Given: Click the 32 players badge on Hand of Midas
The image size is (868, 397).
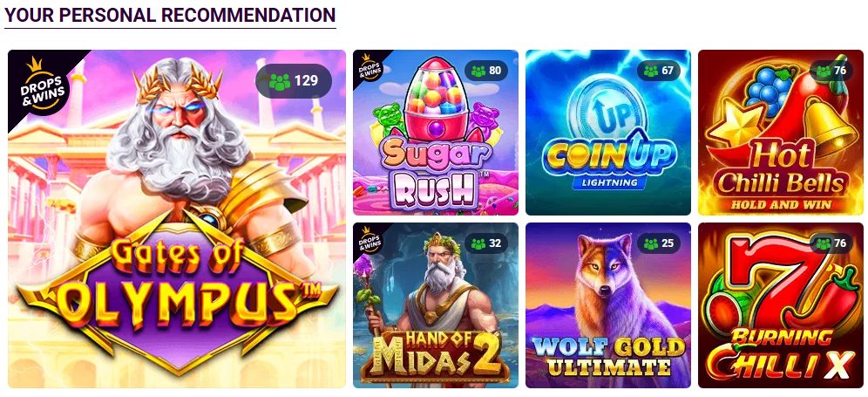Looking at the screenshot, I should pyautogui.click(x=486, y=244).
